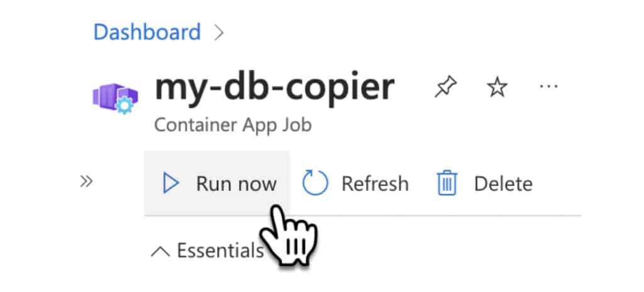Select the my-db-copier title text

click(x=274, y=87)
